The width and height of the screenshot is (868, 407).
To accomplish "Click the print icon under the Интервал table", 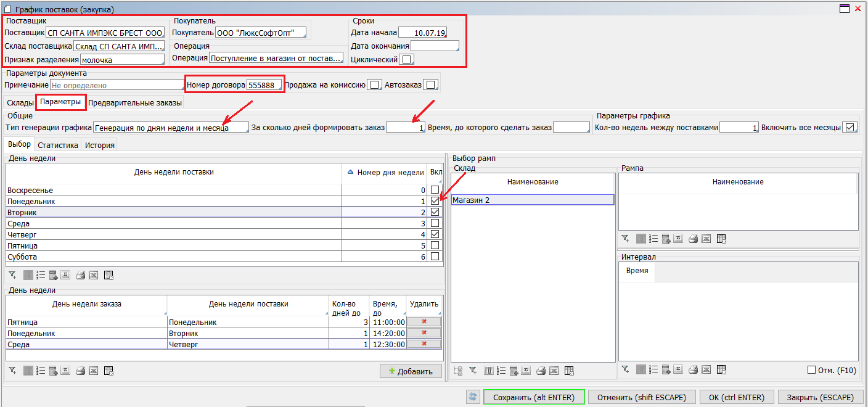I will [x=694, y=369].
